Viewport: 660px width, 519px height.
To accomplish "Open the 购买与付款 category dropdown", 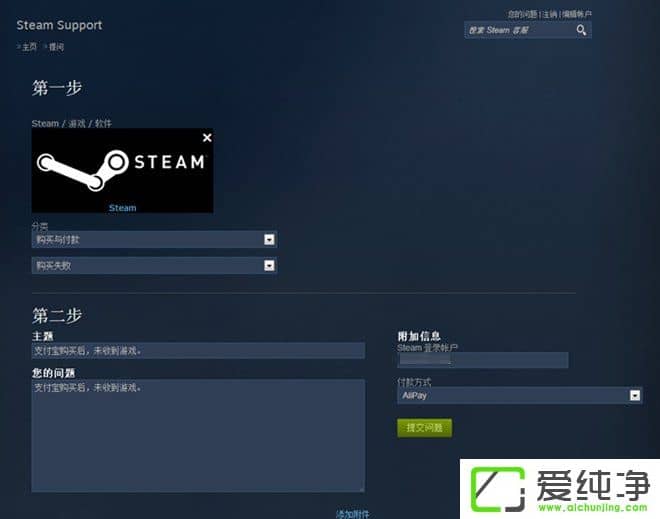I will pyautogui.click(x=154, y=240).
